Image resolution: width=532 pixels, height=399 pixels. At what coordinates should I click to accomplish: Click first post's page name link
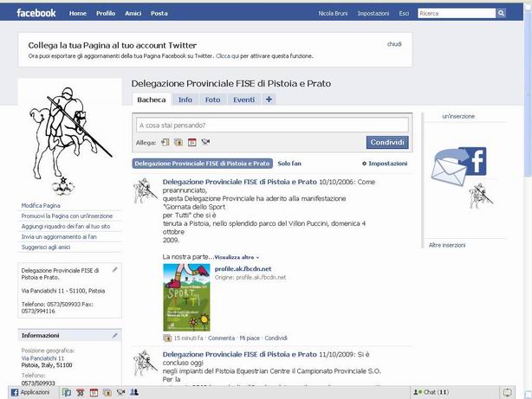point(239,182)
